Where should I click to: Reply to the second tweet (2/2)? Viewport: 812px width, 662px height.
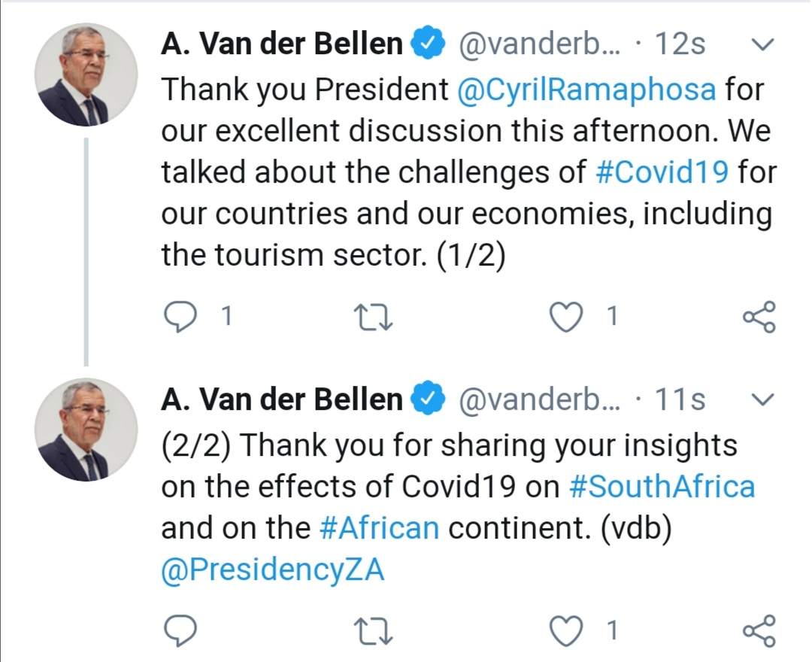[x=180, y=630]
